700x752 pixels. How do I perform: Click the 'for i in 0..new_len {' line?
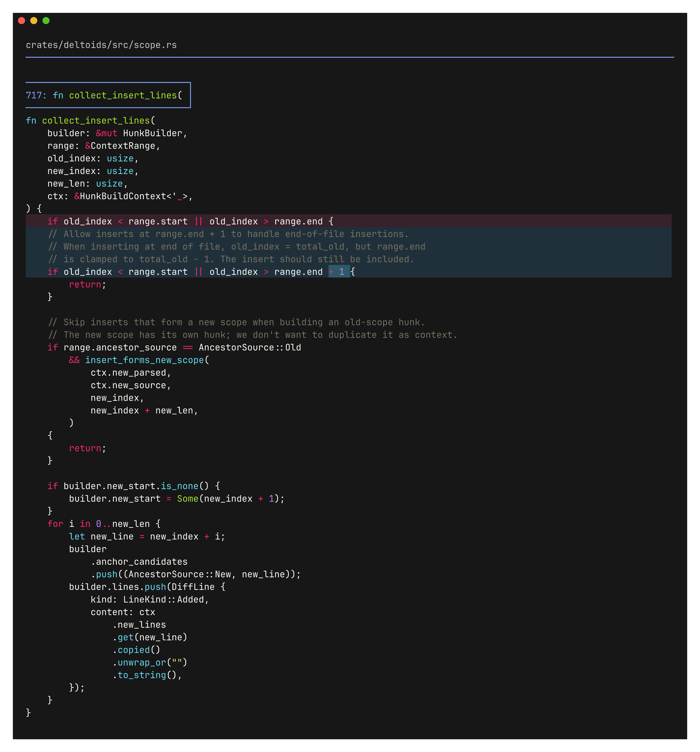104,524
